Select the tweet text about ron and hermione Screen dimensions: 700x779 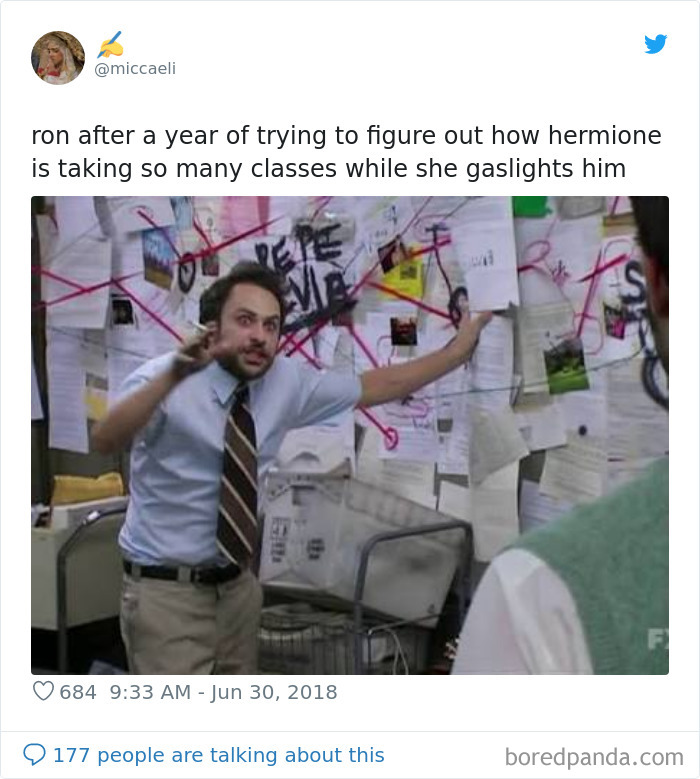[346, 152]
